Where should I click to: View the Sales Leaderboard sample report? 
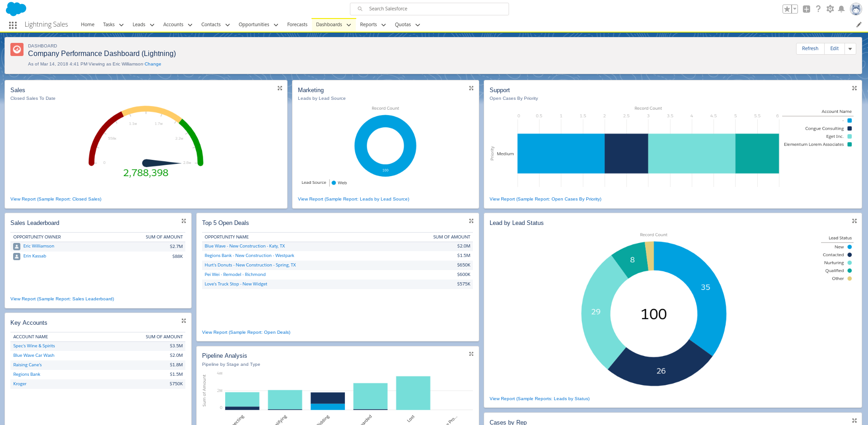coord(62,299)
